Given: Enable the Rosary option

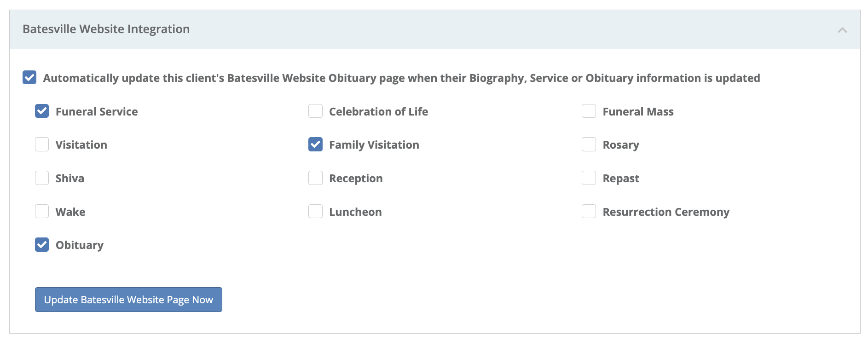Looking at the screenshot, I should 589,144.
